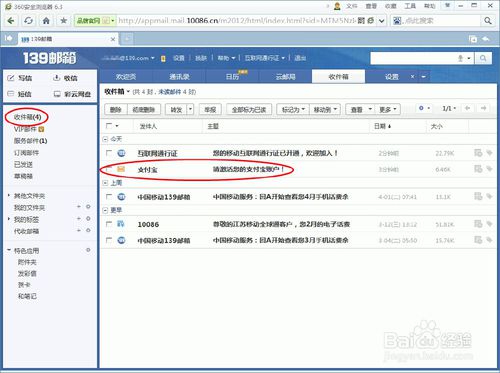
Task: Sort mail list by 日期 column
Action: pyautogui.click(x=382, y=126)
